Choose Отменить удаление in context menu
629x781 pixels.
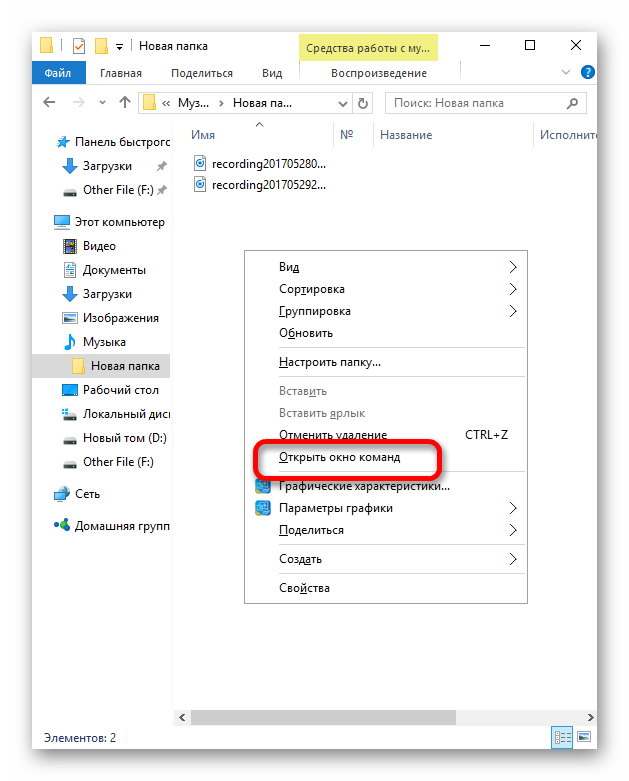385,435
